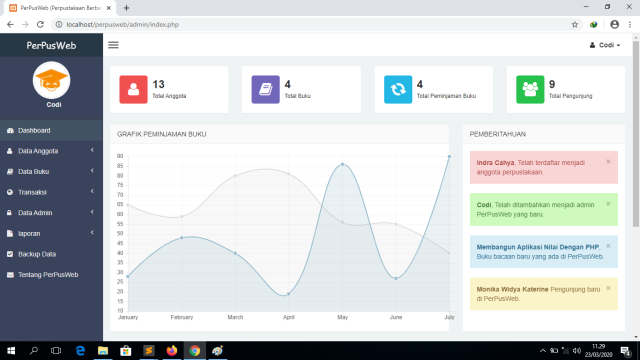
Task: Toggle the hamburger sidebar menu icon
Action: [x=113, y=45]
